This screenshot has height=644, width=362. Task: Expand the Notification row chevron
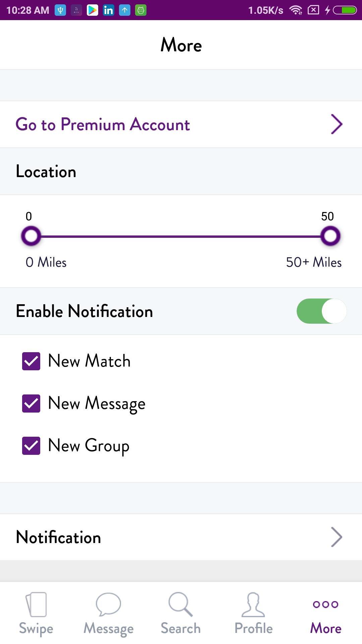click(x=337, y=537)
